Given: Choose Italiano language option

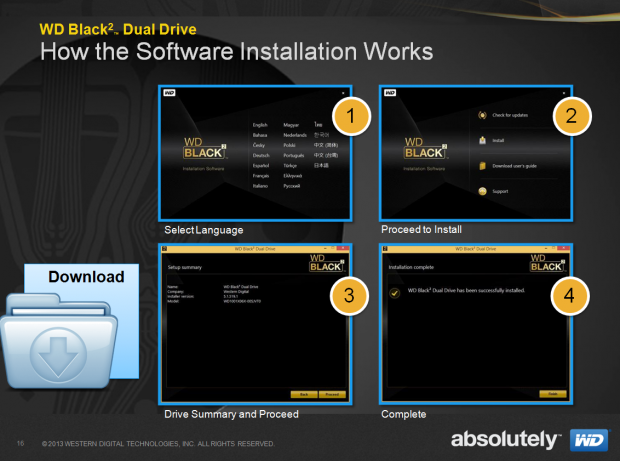Looking at the screenshot, I should click(262, 186).
